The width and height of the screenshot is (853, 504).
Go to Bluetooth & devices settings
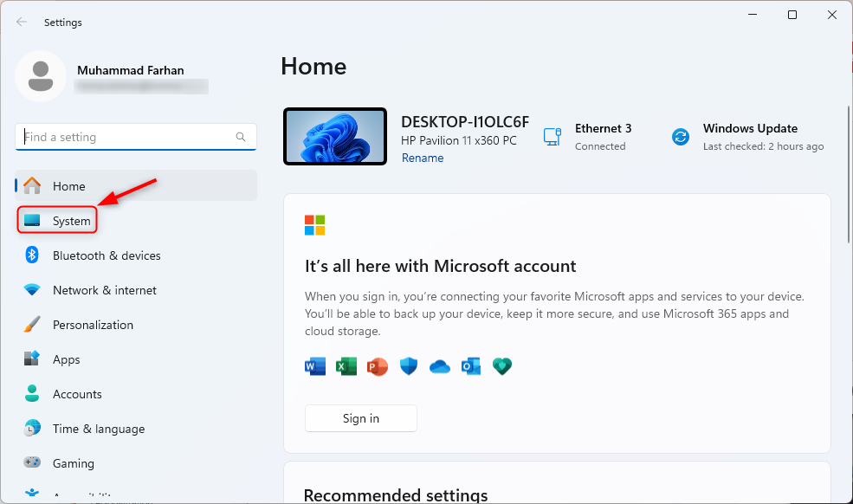[x=136, y=255]
